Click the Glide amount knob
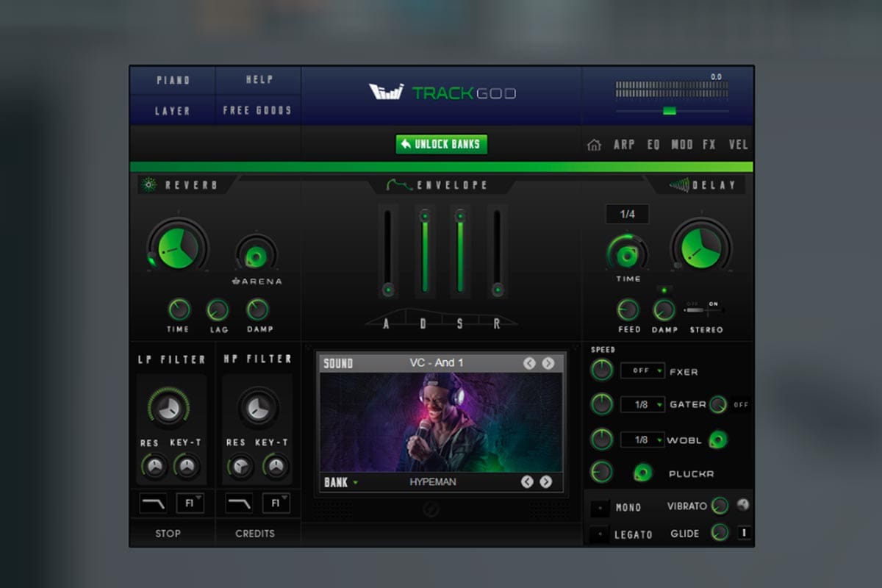 click(720, 532)
